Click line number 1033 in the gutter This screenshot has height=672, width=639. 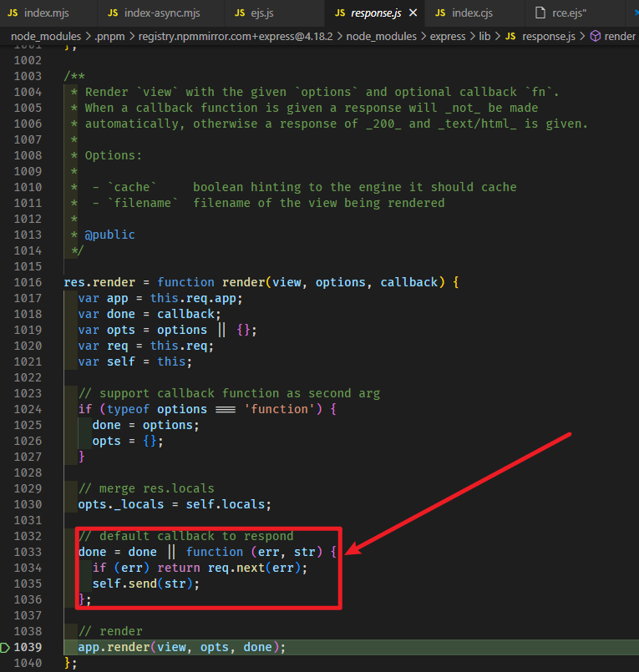tap(27, 552)
